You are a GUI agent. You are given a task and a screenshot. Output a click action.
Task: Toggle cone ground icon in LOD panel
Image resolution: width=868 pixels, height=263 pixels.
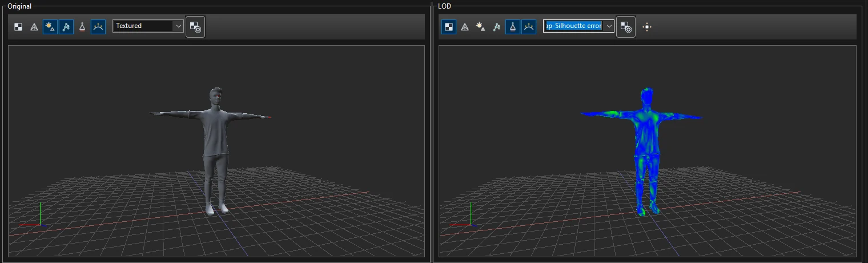pos(513,26)
